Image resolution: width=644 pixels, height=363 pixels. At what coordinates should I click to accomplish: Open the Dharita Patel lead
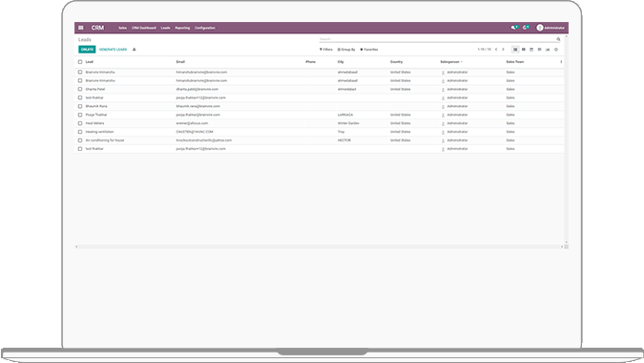point(95,89)
